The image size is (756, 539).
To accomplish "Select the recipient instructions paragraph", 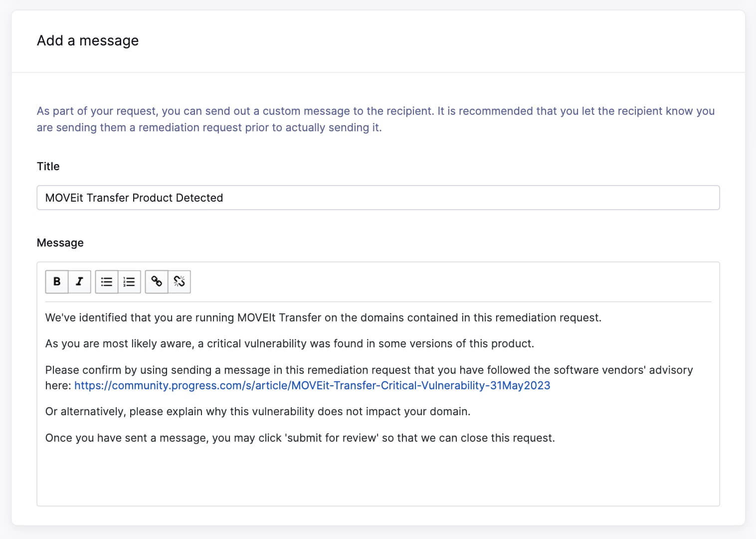I will pos(375,119).
